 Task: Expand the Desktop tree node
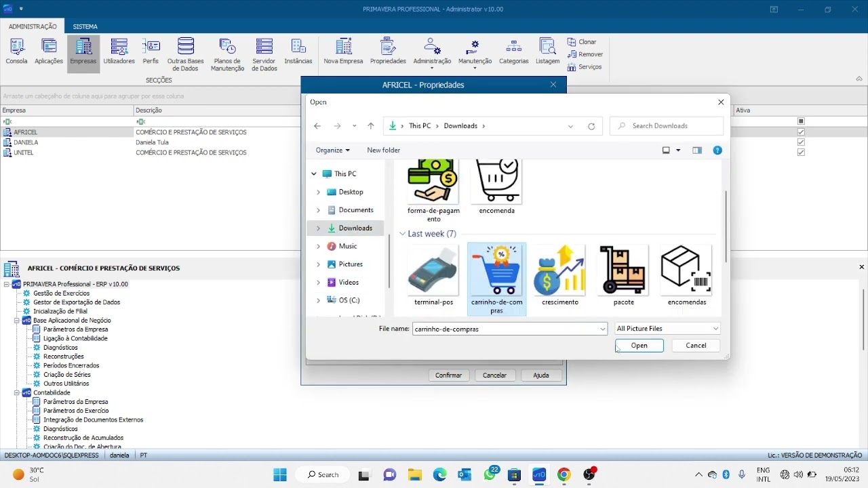pos(318,192)
